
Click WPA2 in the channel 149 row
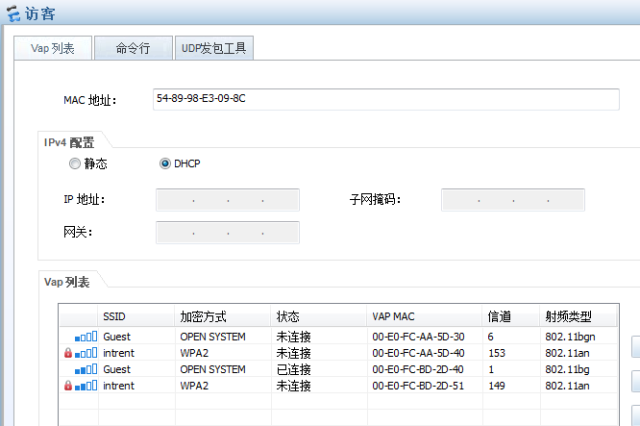point(194,386)
